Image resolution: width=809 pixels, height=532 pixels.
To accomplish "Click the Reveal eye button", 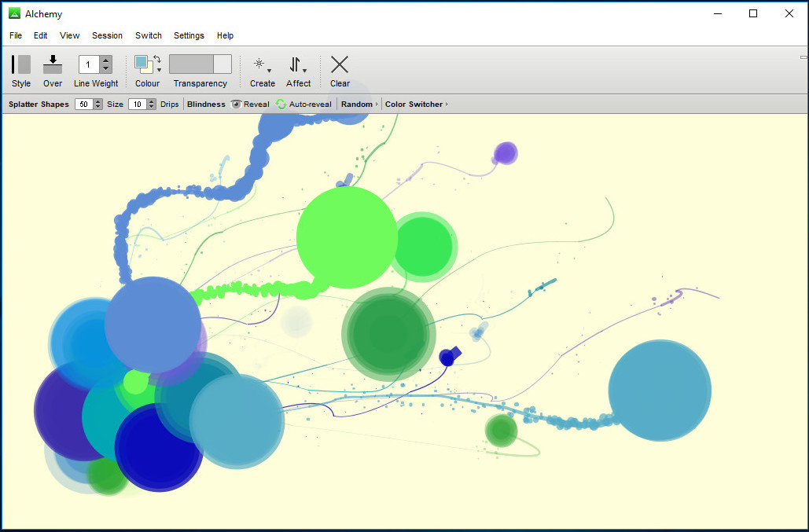I will click(250, 105).
